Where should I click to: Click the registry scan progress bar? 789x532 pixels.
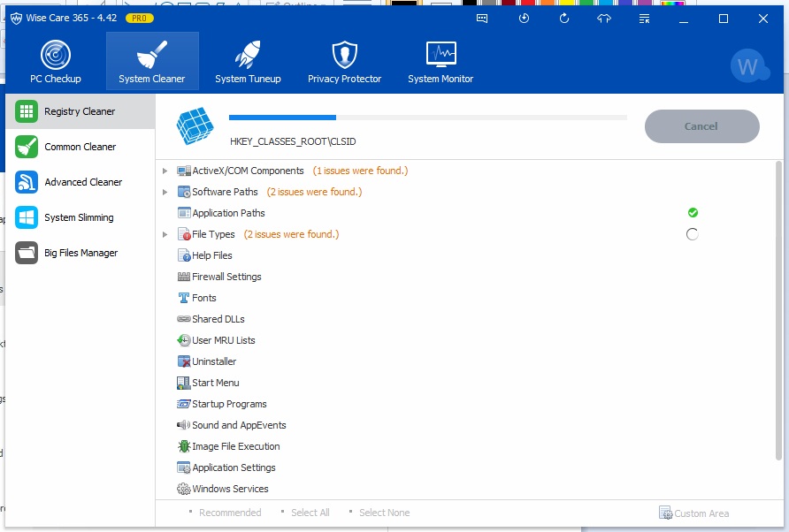pos(427,117)
